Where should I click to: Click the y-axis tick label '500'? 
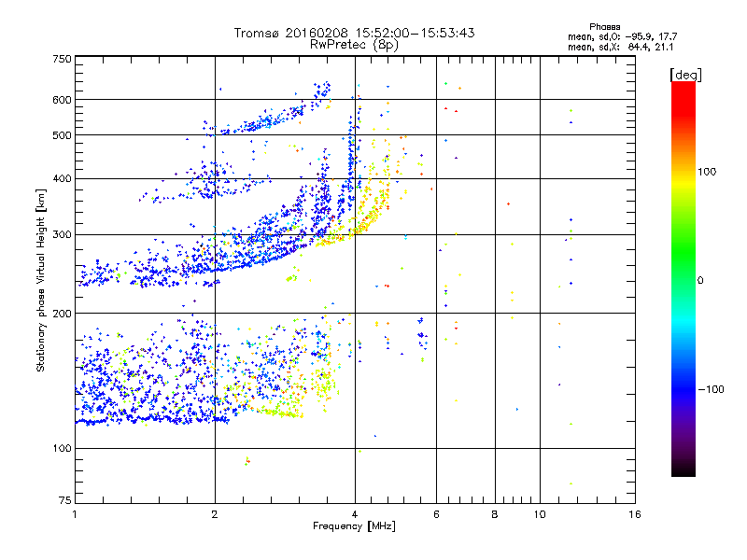coord(62,135)
